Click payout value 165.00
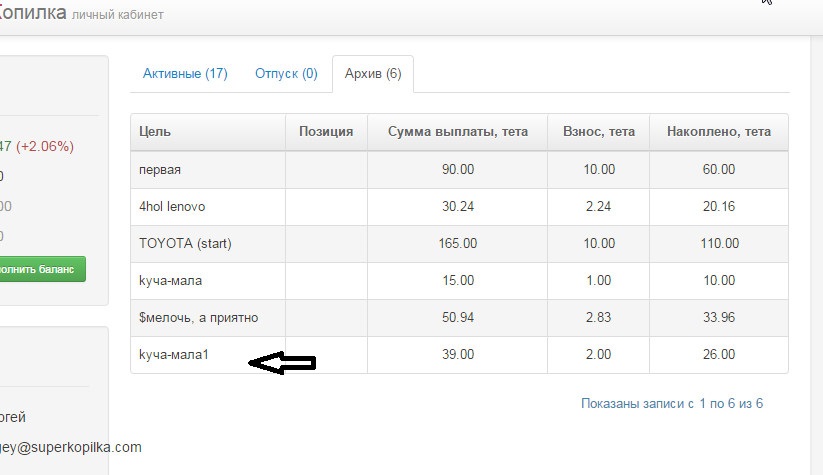Viewport: 823px width, 475px height. tap(458, 244)
